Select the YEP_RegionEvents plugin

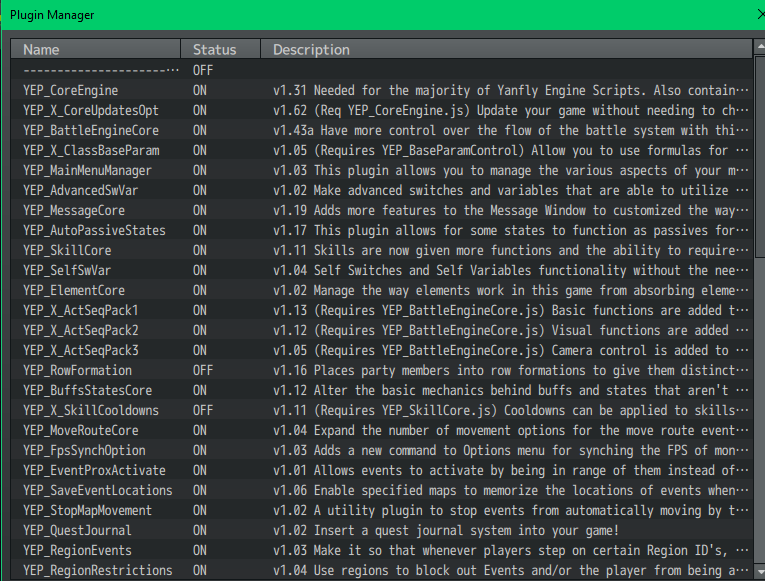382,550
